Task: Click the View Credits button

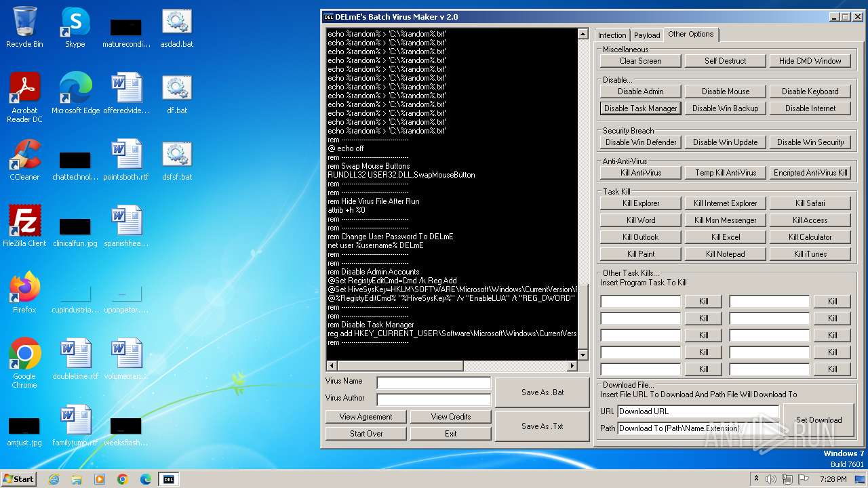Action: point(450,417)
